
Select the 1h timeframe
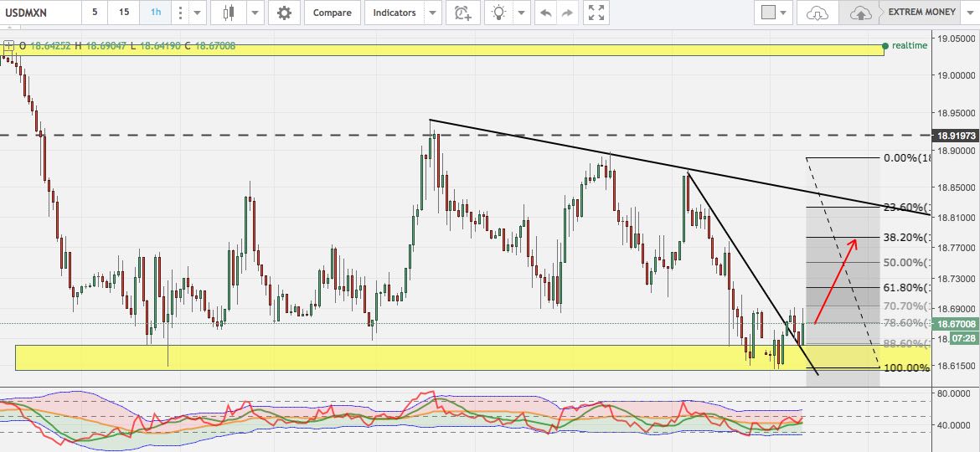[156, 13]
